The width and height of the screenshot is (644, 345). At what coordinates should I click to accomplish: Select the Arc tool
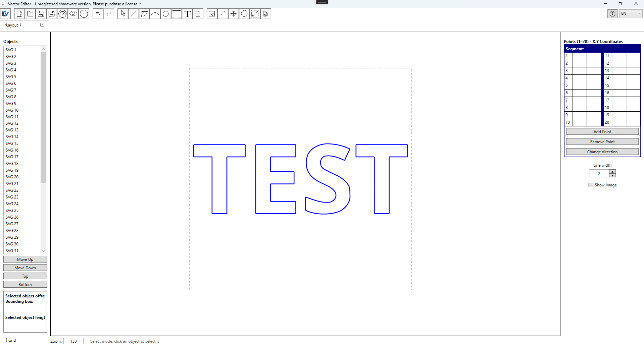[155, 14]
